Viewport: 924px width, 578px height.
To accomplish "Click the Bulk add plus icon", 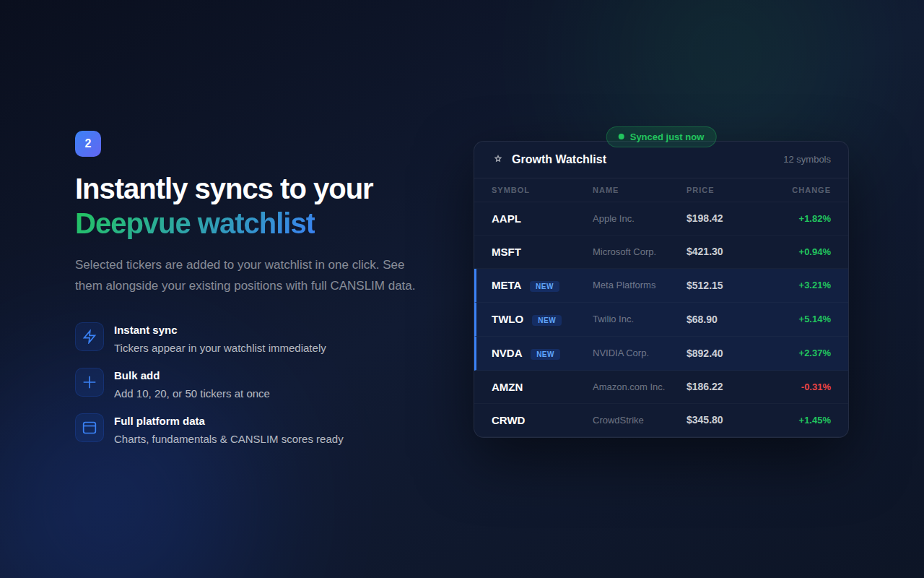I will coord(90,382).
